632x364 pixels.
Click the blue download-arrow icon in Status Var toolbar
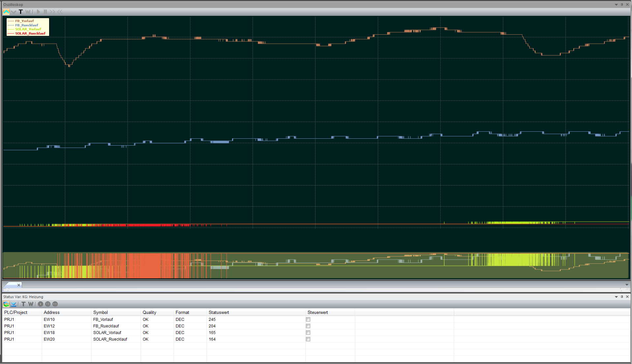(14, 304)
